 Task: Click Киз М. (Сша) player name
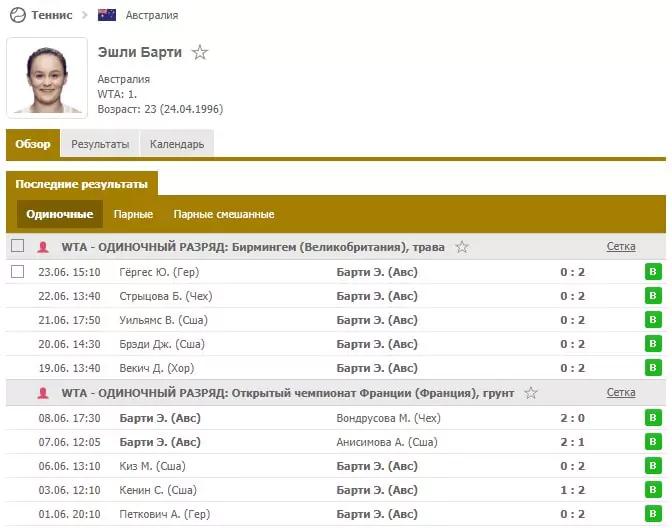(152, 466)
